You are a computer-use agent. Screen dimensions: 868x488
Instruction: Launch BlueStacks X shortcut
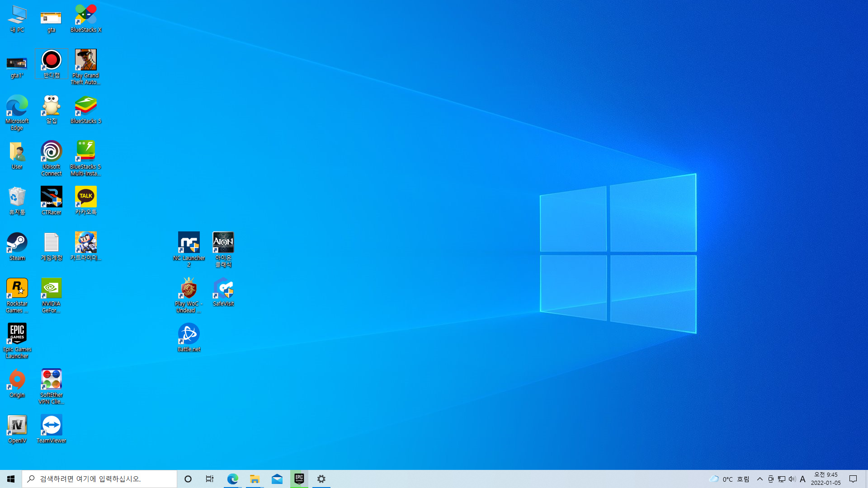point(86,19)
